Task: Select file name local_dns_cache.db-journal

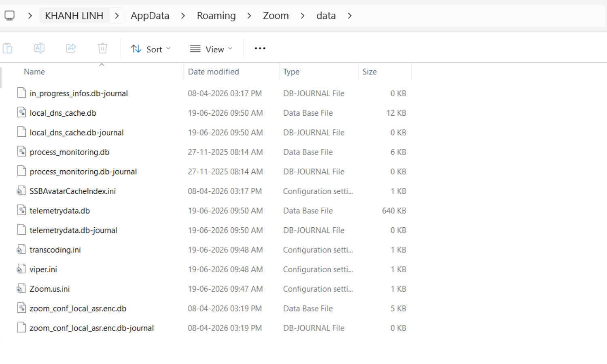Action: click(x=76, y=132)
